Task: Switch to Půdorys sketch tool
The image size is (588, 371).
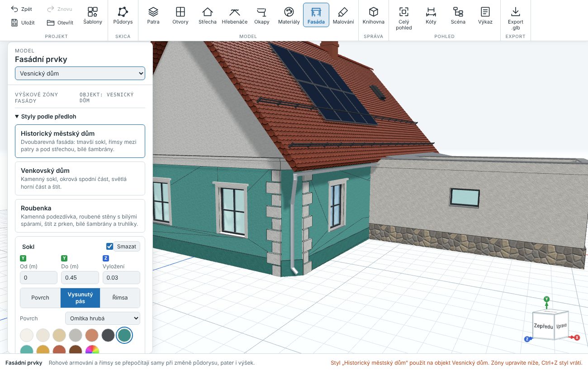Action: click(123, 15)
